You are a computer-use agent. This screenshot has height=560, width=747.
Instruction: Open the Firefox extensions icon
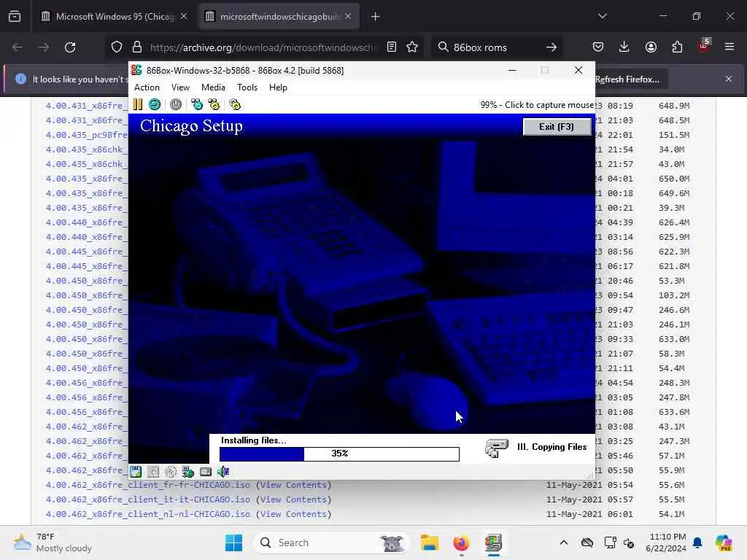pyautogui.click(x=677, y=47)
